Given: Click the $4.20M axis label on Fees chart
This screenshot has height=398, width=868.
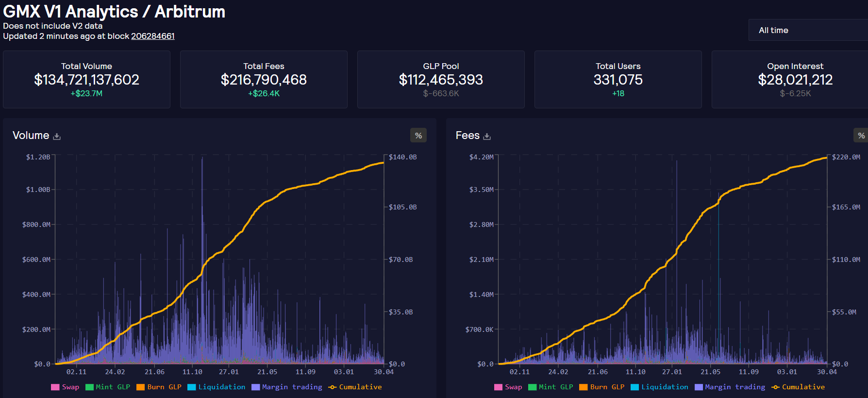Looking at the screenshot, I should pyautogui.click(x=481, y=157).
